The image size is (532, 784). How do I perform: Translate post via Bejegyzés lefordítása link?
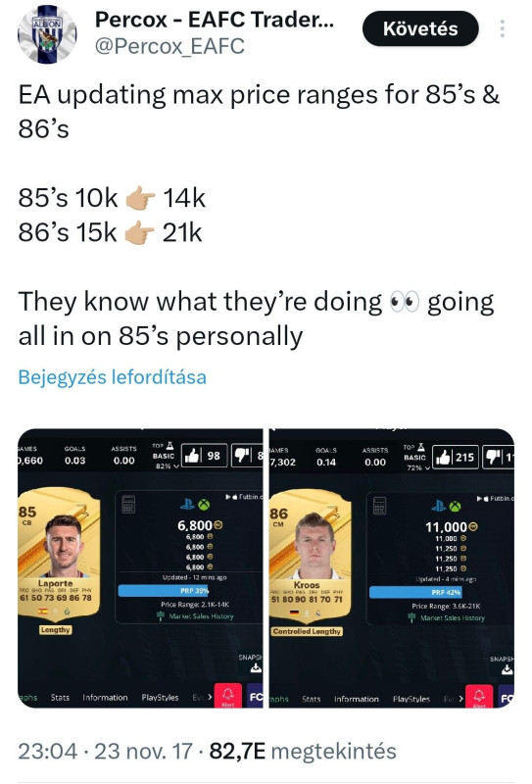pyautogui.click(x=112, y=377)
